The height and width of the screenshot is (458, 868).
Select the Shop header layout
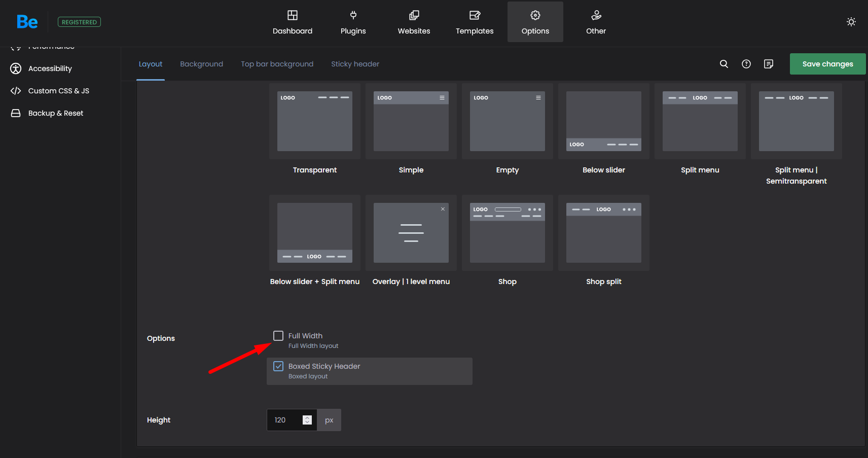[508, 233]
